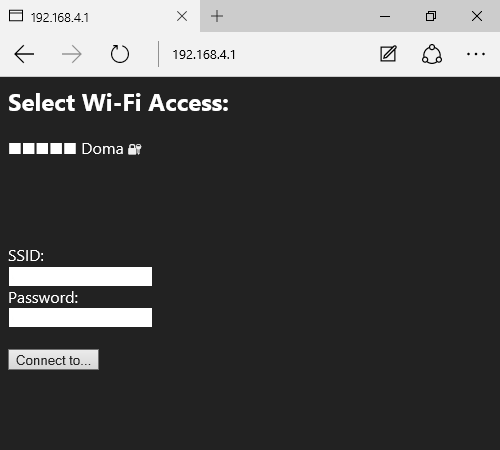This screenshot has height=450, width=500.
Task: Select the Doma Wi-Fi network
Action: (x=103, y=149)
